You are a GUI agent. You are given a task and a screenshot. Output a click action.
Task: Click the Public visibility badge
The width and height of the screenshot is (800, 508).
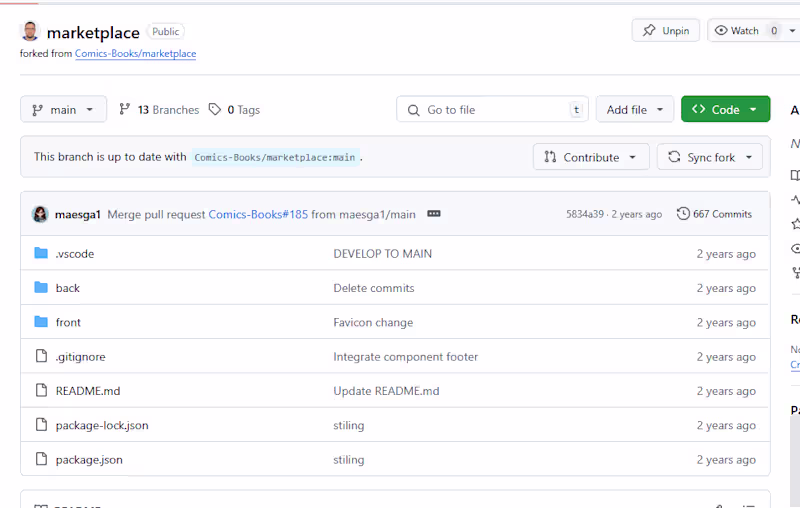point(166,32)
